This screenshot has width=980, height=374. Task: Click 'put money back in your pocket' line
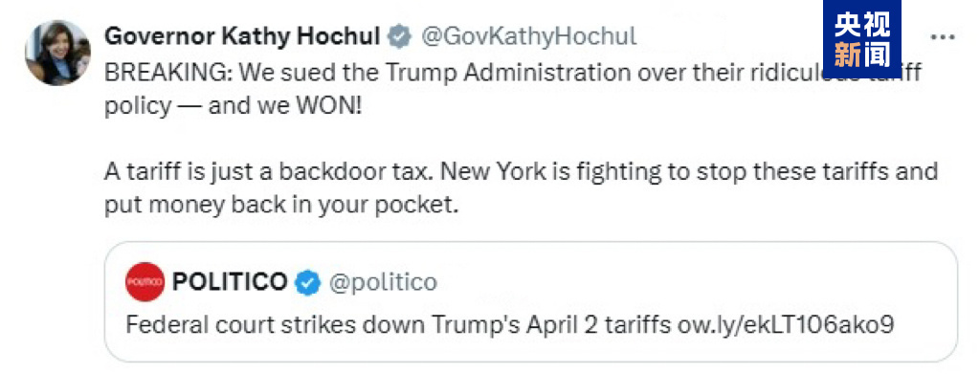282,205
